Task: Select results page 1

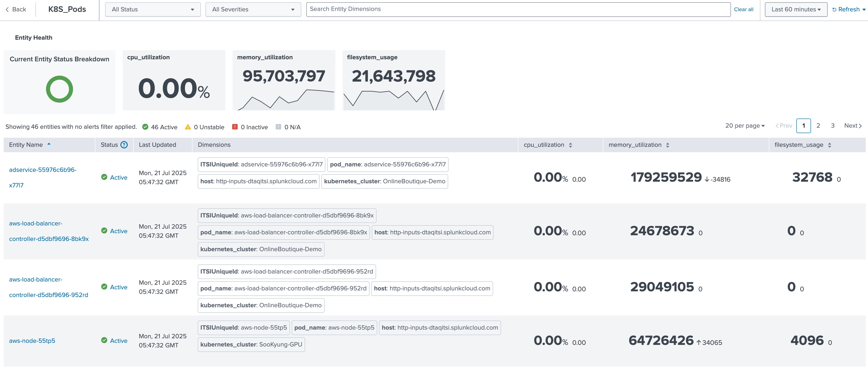Action: 804,126
